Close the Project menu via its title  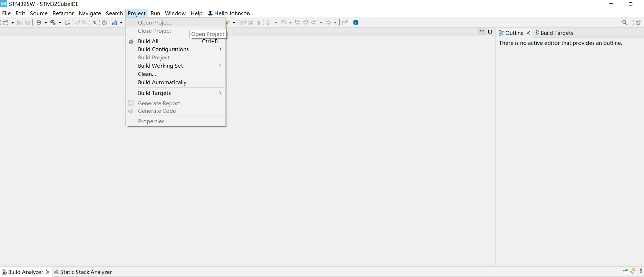(137, 13)
